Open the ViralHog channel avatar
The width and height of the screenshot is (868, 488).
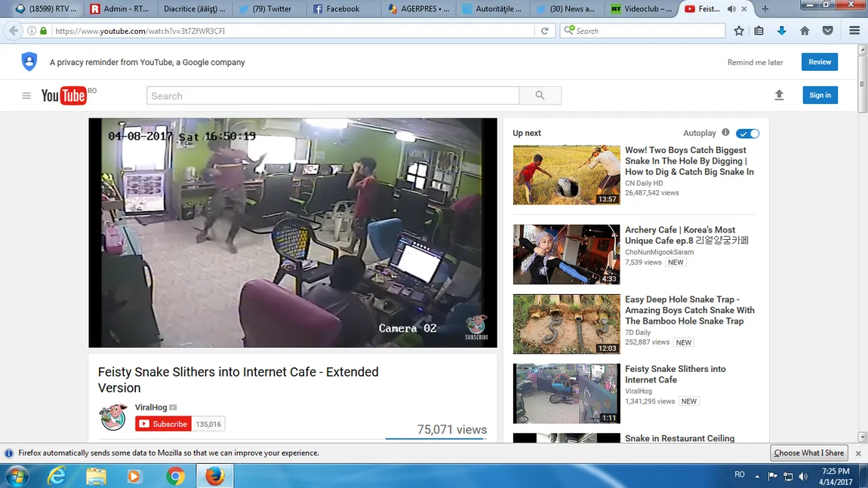pos(113,417)
